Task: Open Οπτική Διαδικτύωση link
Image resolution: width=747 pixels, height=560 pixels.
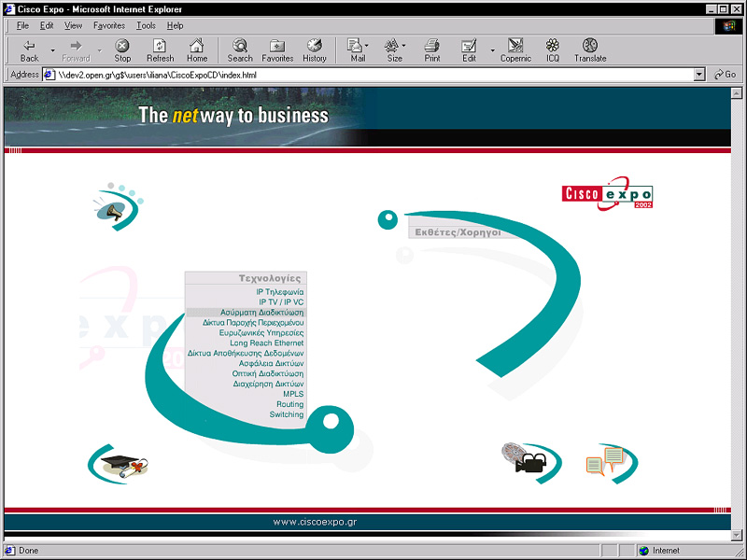Action: (268, 374)
